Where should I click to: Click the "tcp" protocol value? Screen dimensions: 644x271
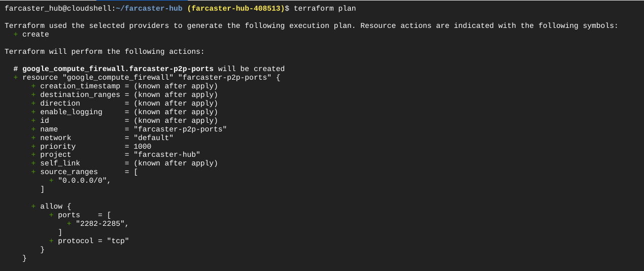coord(118,241)
